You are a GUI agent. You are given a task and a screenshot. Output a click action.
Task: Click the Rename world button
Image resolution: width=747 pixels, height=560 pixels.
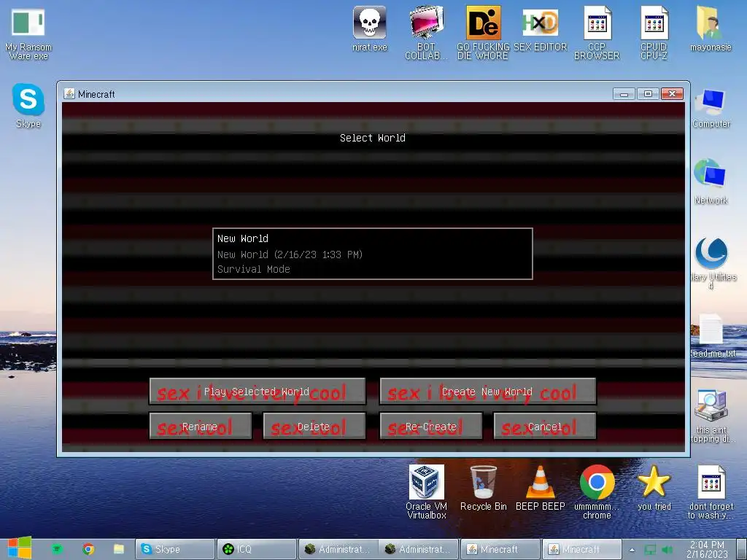point(200,426)
